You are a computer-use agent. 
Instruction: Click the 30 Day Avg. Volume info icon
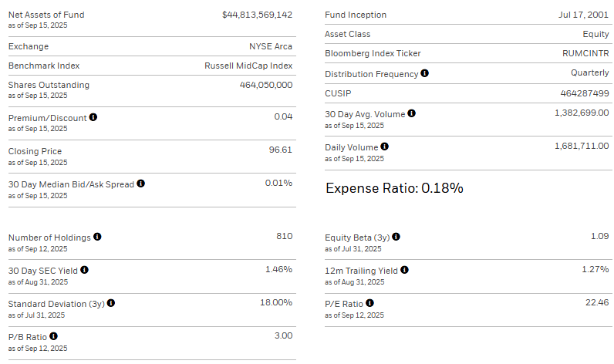coord(412,114)
